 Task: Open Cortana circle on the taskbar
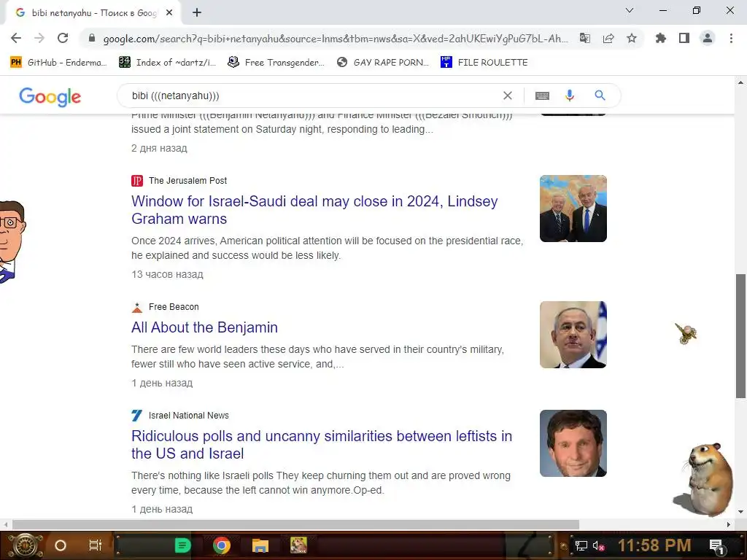tap(61, 545)
